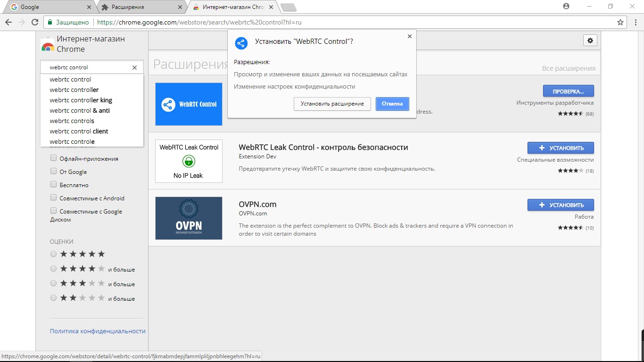Select the five-star rating radio button
The image size is (644, 362).
click(x=53, y=254)
